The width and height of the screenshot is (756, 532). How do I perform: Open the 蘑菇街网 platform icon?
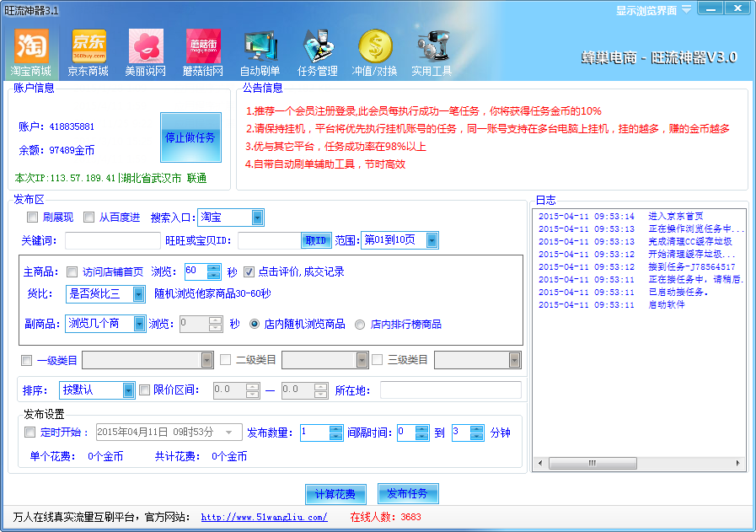(202, 46)
